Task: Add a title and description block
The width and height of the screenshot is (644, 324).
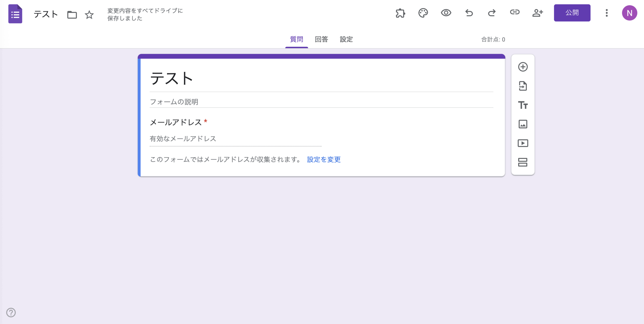Action: pyautogui.click(x=523, y=105)
